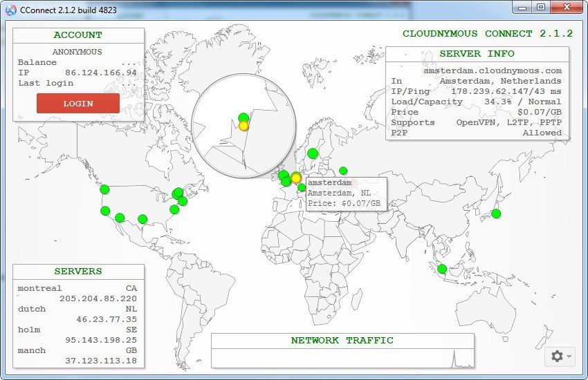Select the green dot south of Amsterdam, near Switzerland
The height and width of the screenshot is (380, 588).
tap(302, 187)
